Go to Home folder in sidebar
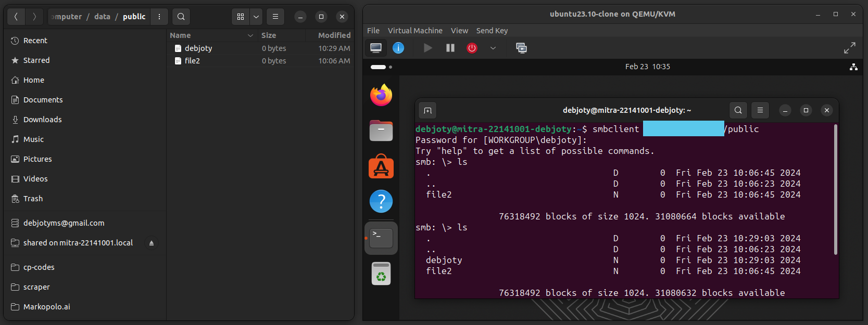Viewport: 868px width, 325px height. (x=85, y=80)
